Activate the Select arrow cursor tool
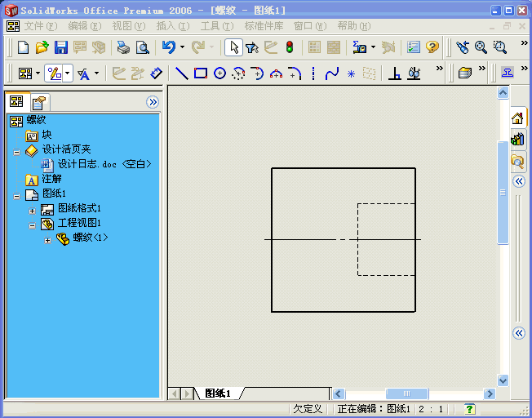 233,47
